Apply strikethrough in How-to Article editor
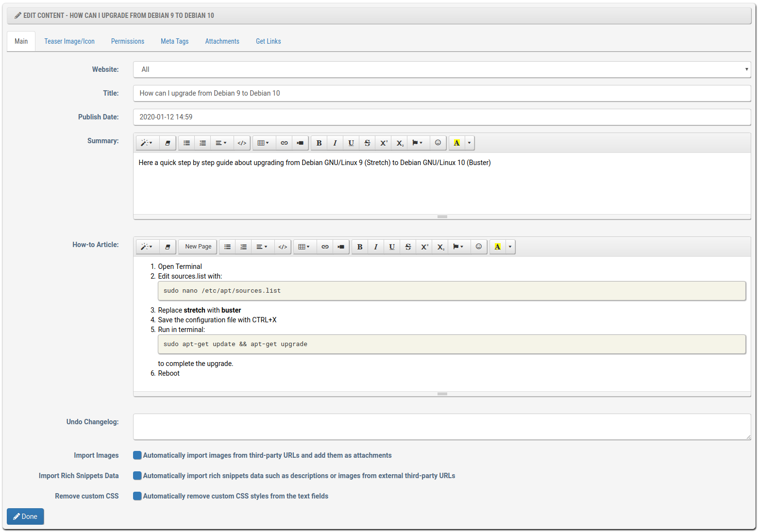The width and height of the screenshot is (758, 532). (408, 247)
